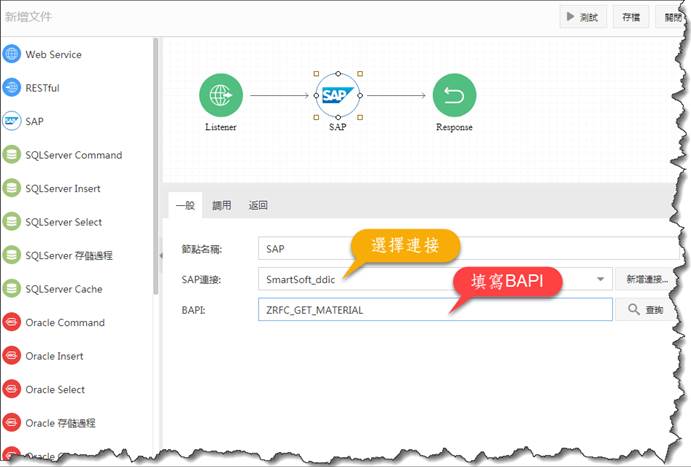Pick the Oracle Insert red icon
Image resolution: width=691 pixels, height=467 pixels.
click(11, 356)
